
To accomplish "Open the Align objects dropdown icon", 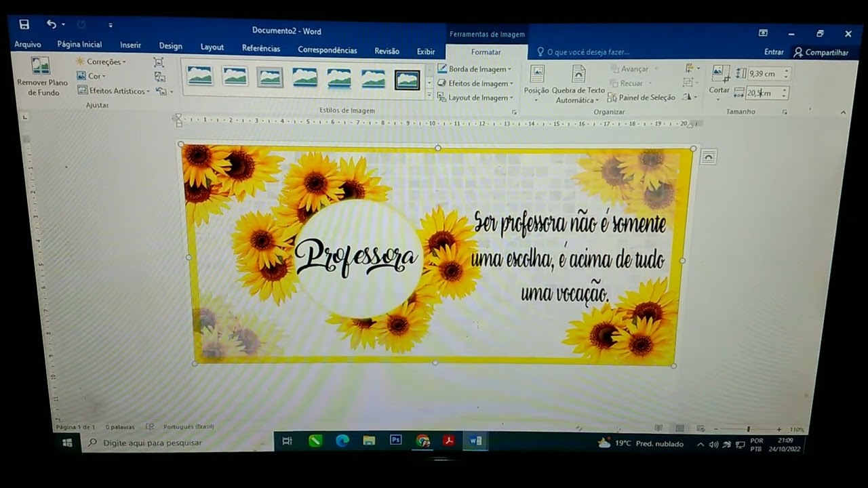I will click(x=692, y=68).
